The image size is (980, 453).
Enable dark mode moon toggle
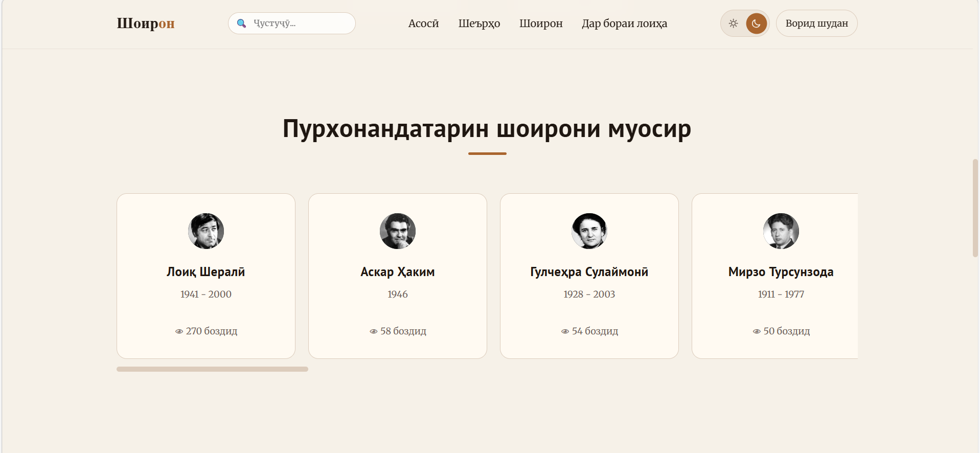pos(756,24)
